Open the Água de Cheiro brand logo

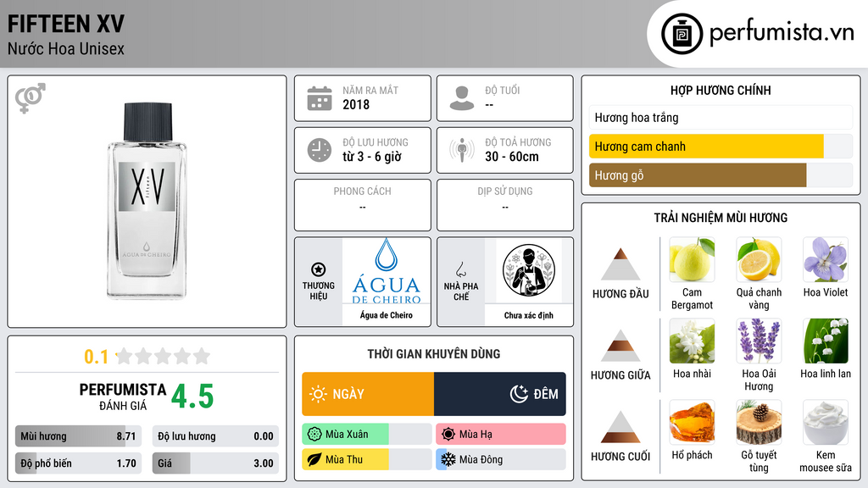tap(387, 271)
